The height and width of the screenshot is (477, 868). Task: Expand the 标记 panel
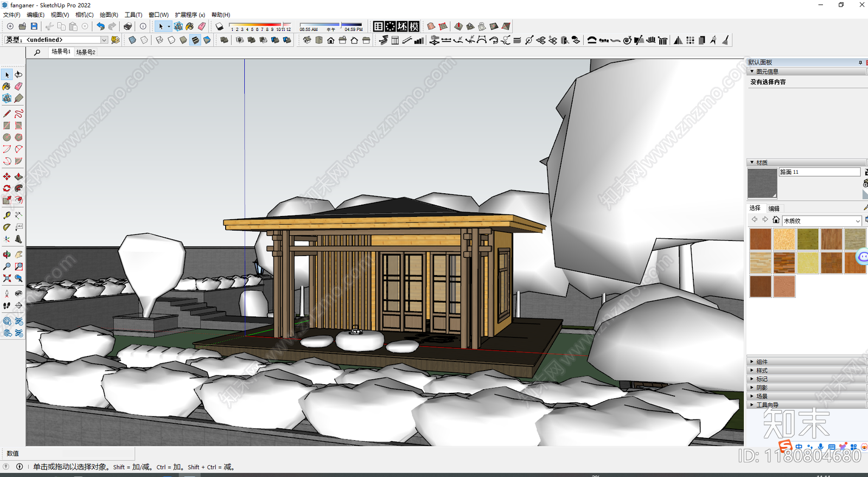pyautogui.click(x=752, y=379)
